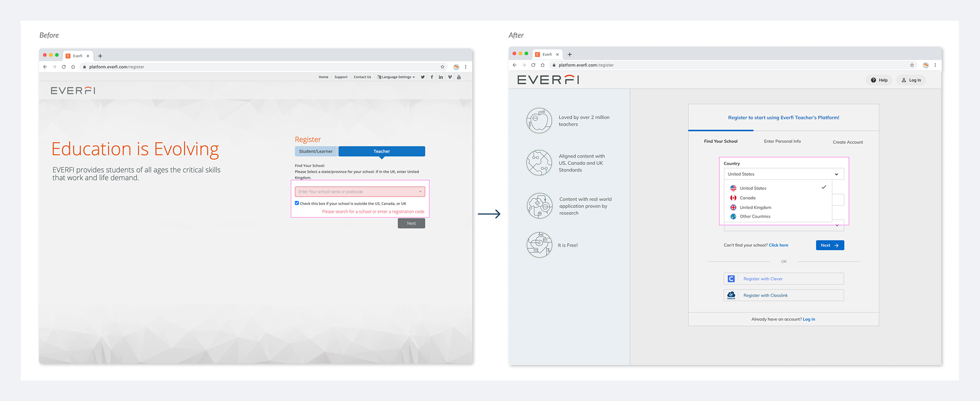Click the blue Next button in After page
This screenshot has width=980, height=401.
tap(830, 245)
